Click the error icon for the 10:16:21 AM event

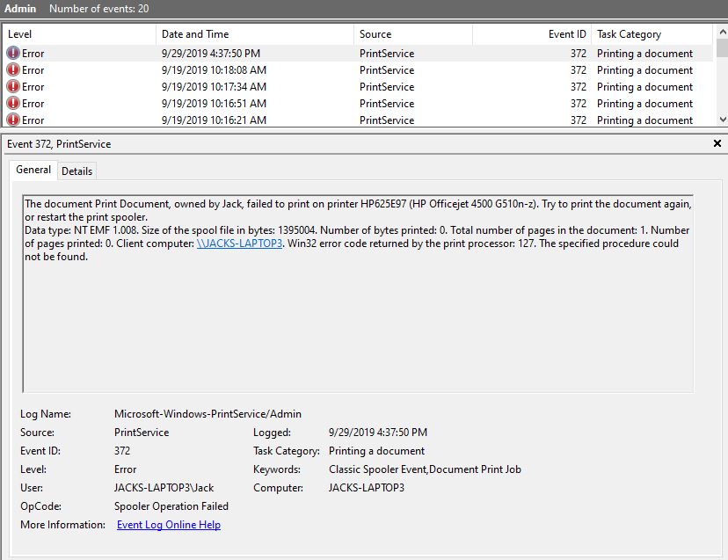[x=13, y=120]
